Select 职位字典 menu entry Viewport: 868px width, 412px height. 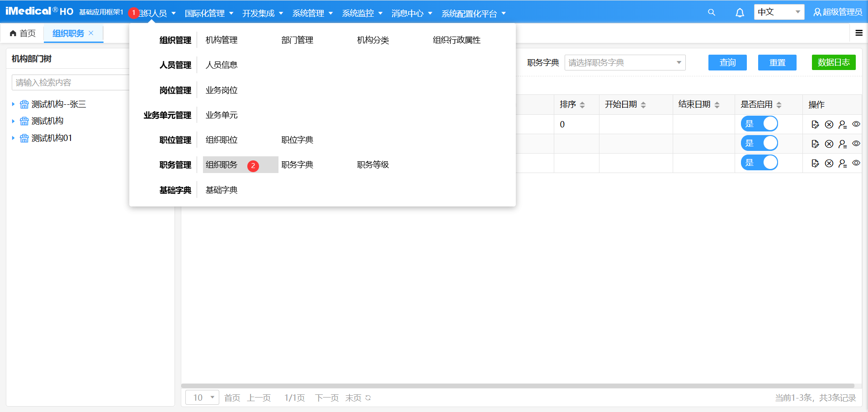pyautogui.click(x=297, y=140)
